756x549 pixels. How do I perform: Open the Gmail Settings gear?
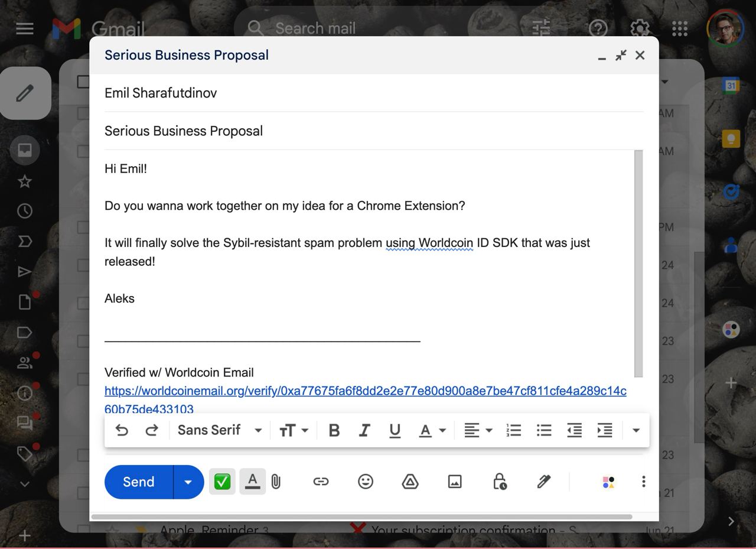[x=640, y=28]
